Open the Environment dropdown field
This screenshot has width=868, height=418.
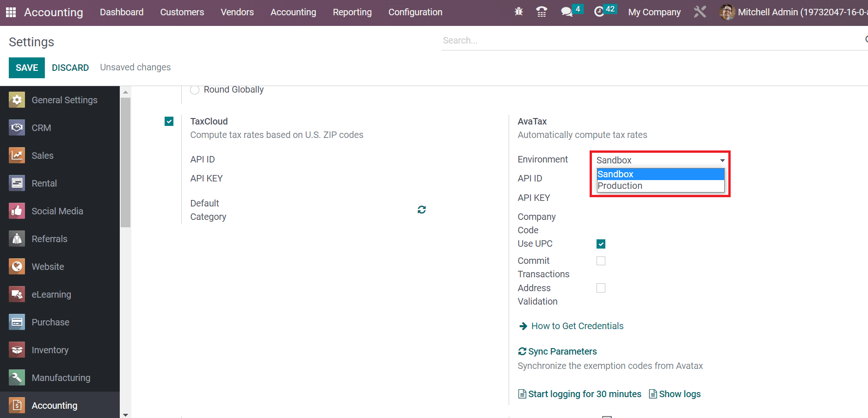660,160
